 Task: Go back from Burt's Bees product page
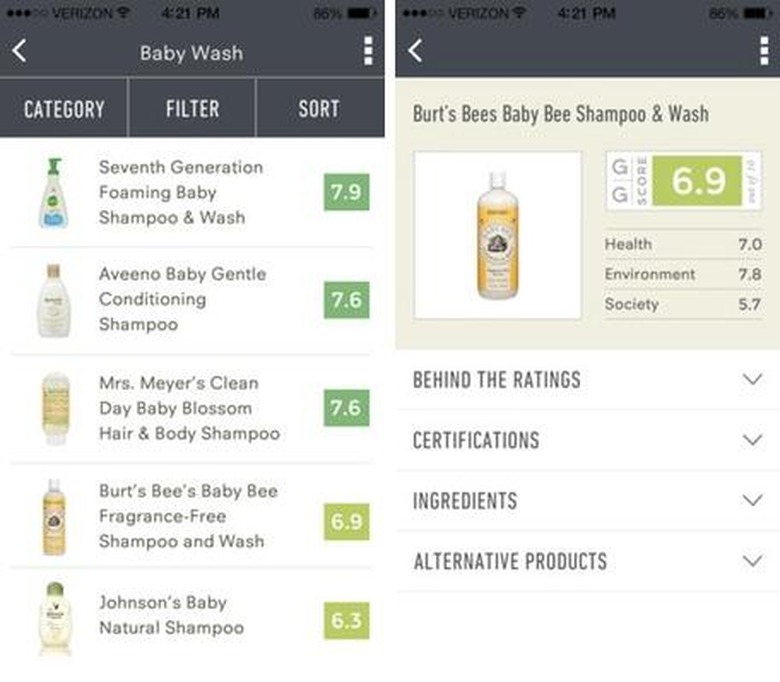(x=415, y=51)
